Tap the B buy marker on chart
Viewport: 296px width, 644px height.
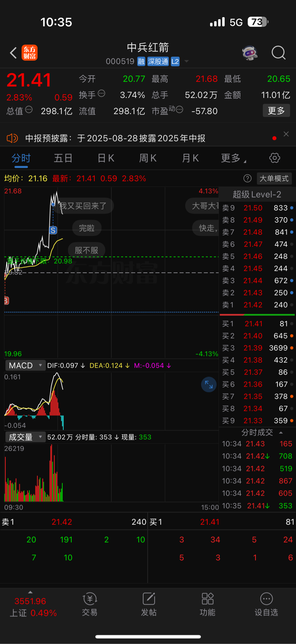[x=6, y=301]
